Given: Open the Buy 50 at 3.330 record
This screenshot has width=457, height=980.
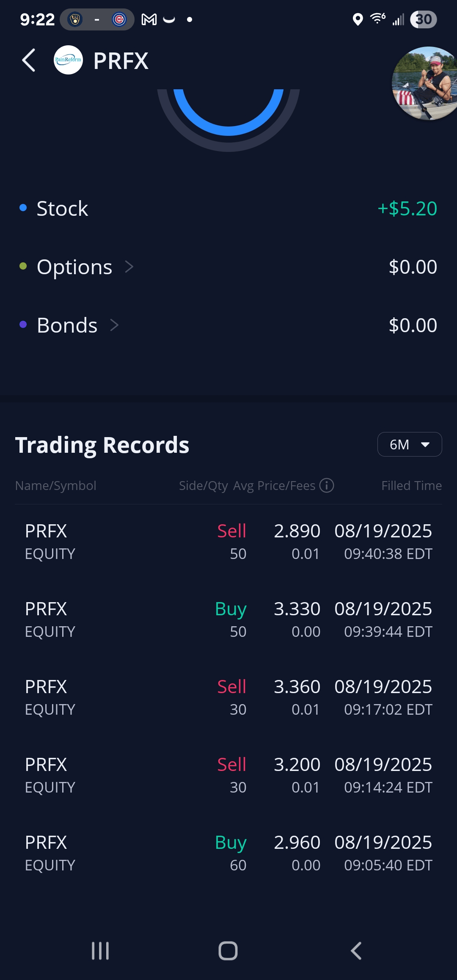Looking at the screenshot, I should [228, 620].
